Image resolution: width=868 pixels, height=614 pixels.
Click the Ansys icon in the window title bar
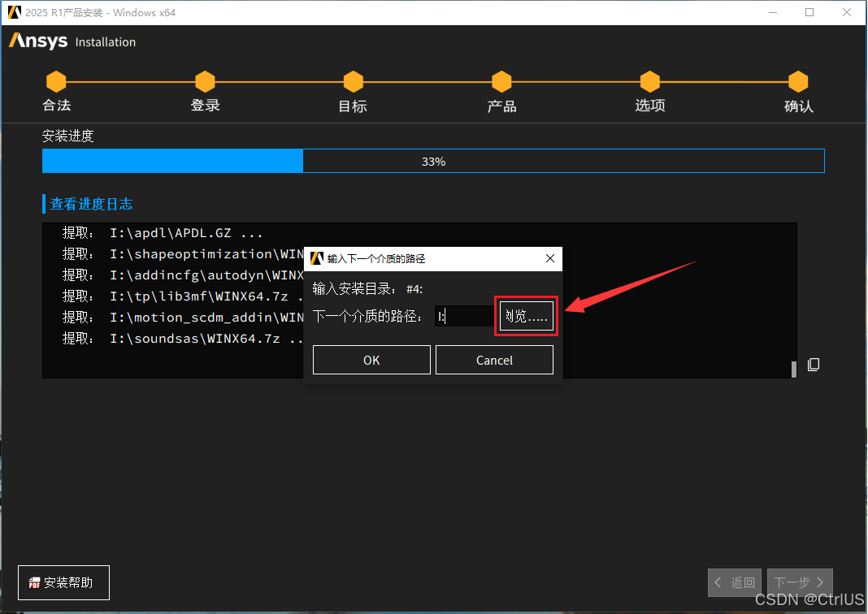tap(15, 12)
